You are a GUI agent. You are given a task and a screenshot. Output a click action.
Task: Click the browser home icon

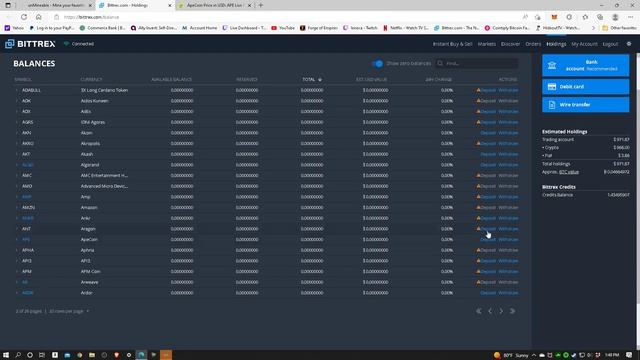[39, 17]
